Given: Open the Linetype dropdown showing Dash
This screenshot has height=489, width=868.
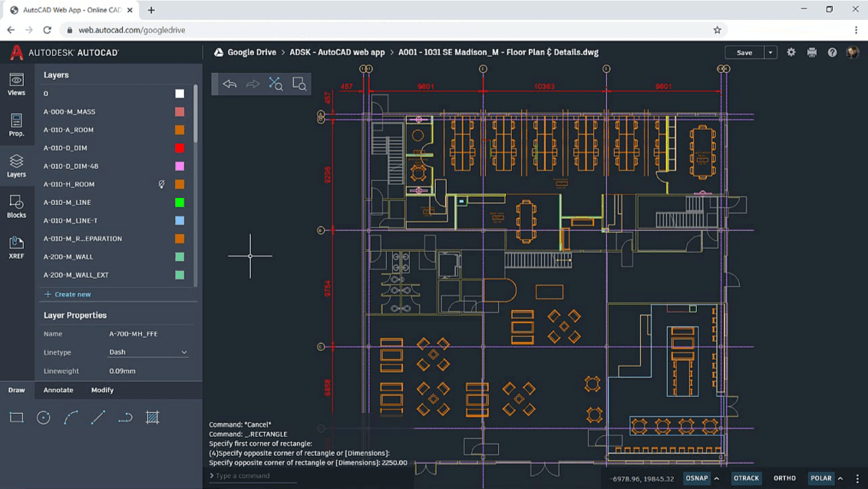Looking at the screenshot, I should [x=147, y=352].
